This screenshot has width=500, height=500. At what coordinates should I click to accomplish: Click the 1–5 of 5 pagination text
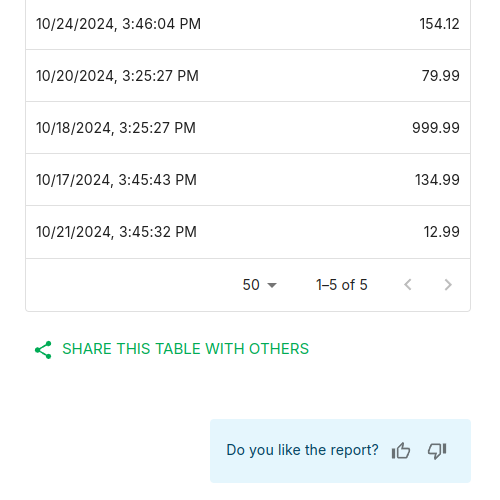click(x=342, y=285)
